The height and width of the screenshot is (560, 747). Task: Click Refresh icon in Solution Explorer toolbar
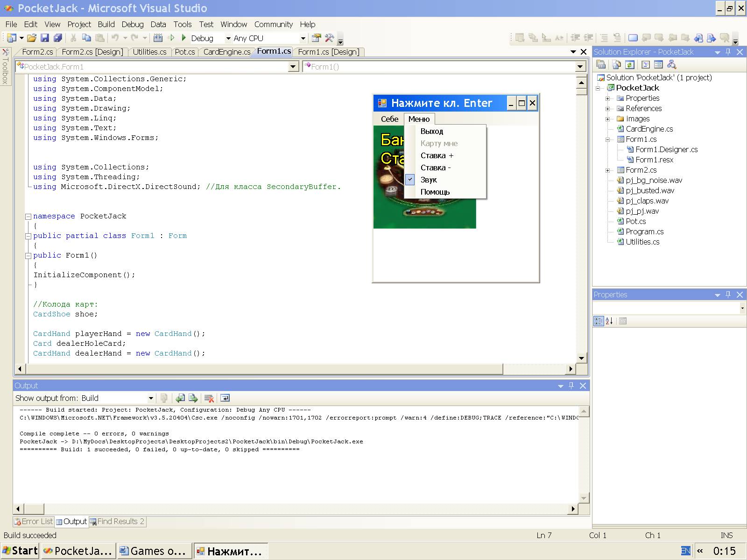point(630,65)
